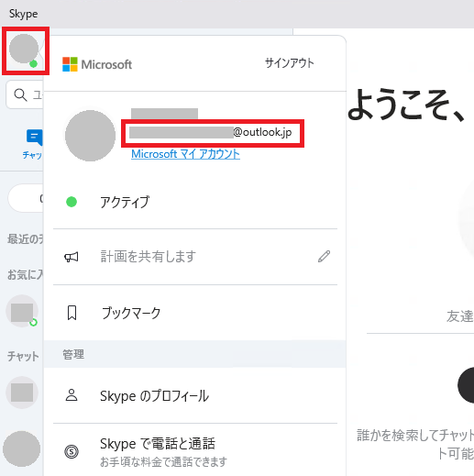The height and width of the screenshot is (476, 474).
Task: Click お手頃な料金で通話できます subtitle
Action: 163,462
